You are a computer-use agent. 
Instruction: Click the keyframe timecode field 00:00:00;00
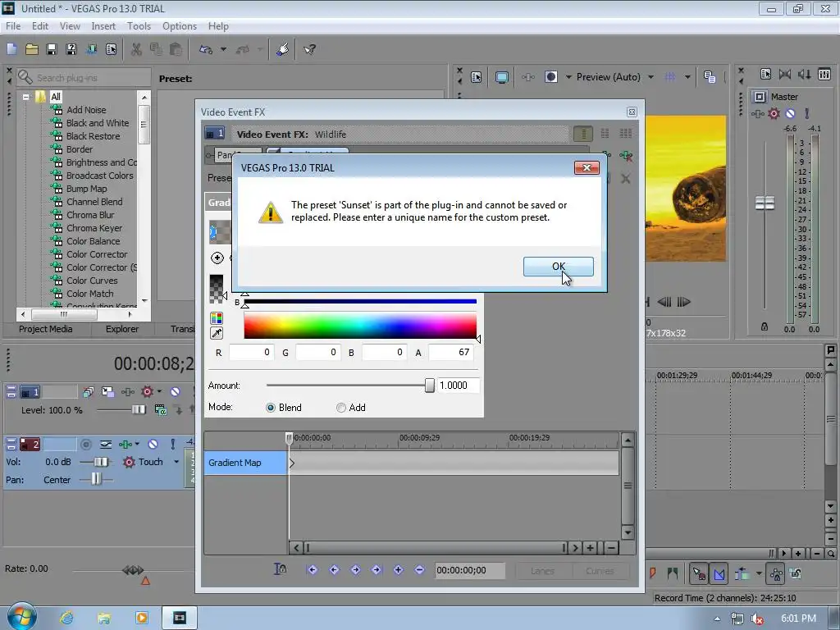[x=469, y=571]
